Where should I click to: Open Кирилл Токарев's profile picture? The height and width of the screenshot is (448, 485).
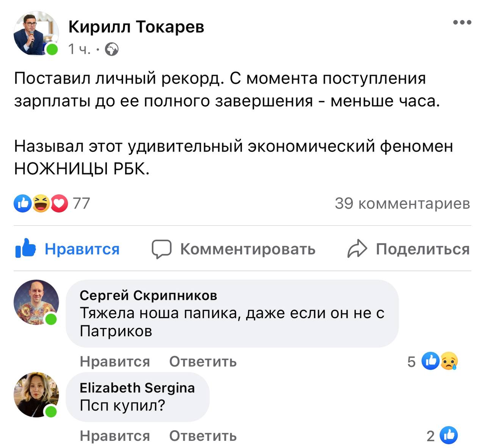tap(36, 34)
